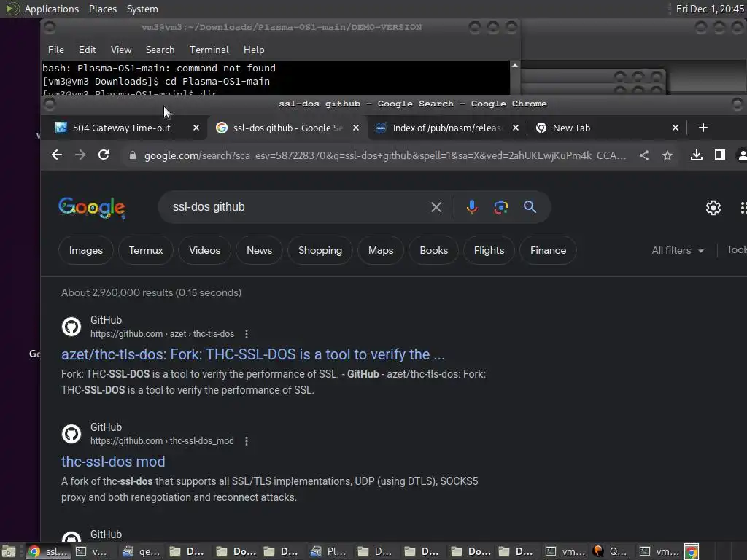
Task: Filter results by Flights
Action: coord(489,250)
